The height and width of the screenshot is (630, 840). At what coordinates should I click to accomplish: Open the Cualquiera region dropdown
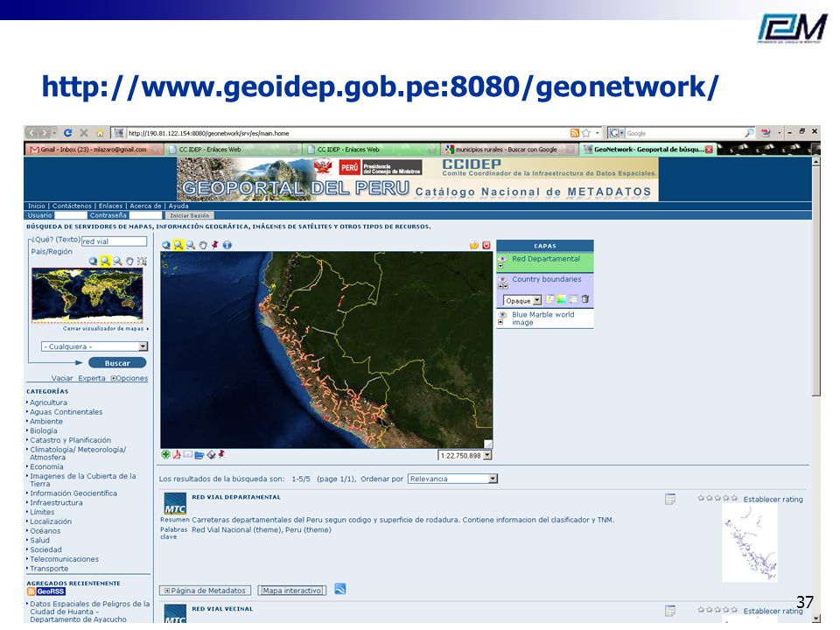click(x=94, y=346)
